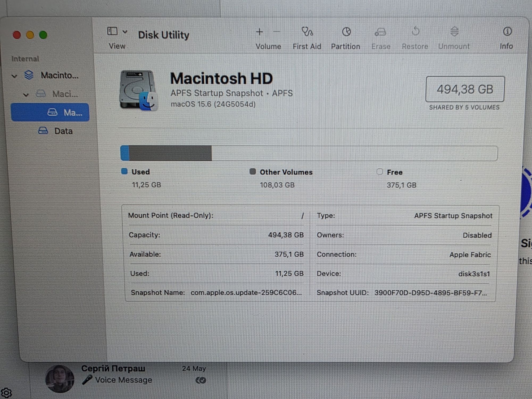Click the Macintosh HD title text
This screenshot has width=532, height=399.
click(x=221, y=78)
